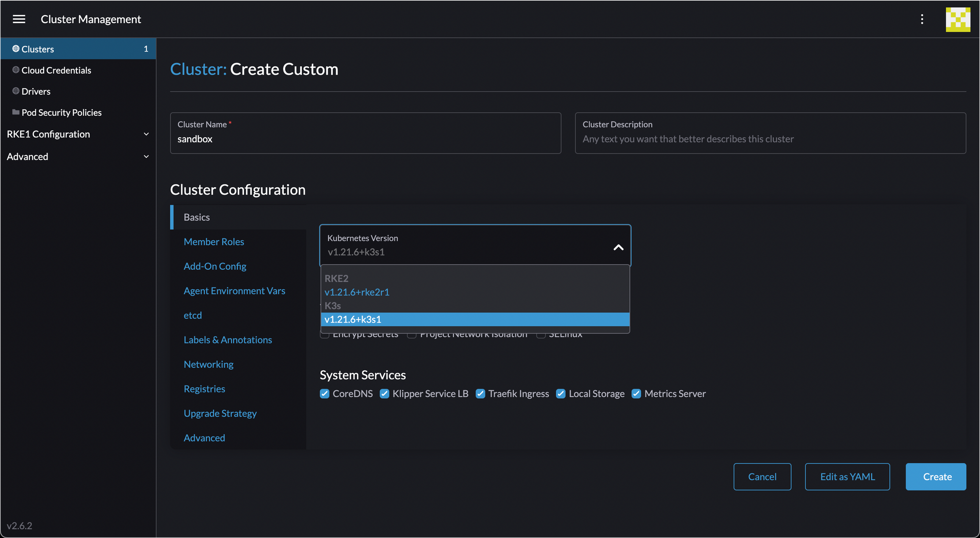
Task: Expand the RKE1 Configuration section
Action: point(146,134)
